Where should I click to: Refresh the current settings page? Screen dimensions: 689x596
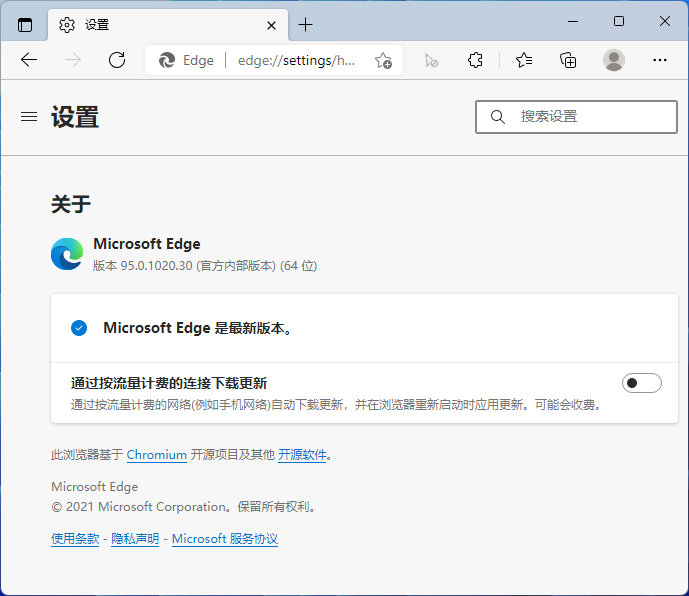pyautogui.click(x=117, y=60)
